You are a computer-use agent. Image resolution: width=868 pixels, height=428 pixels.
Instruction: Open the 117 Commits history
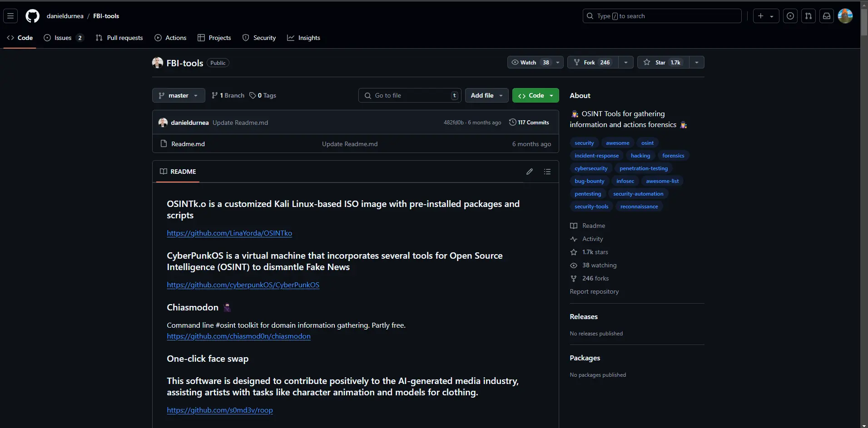[x=529, y=123]
